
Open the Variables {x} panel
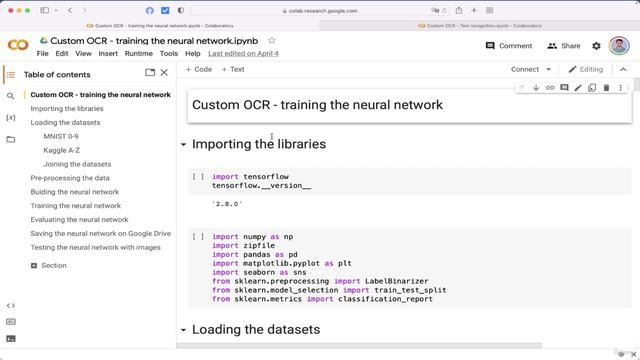(11, 118)
